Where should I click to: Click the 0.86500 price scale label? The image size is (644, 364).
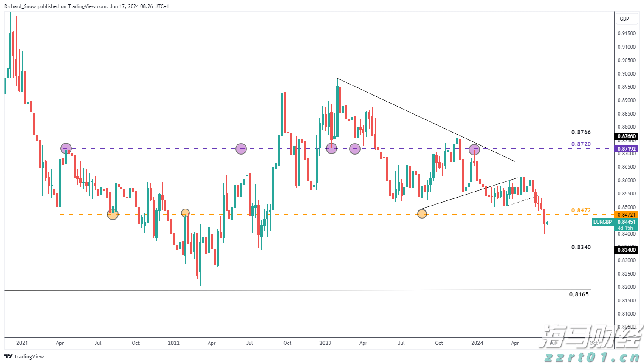(627, 167)
